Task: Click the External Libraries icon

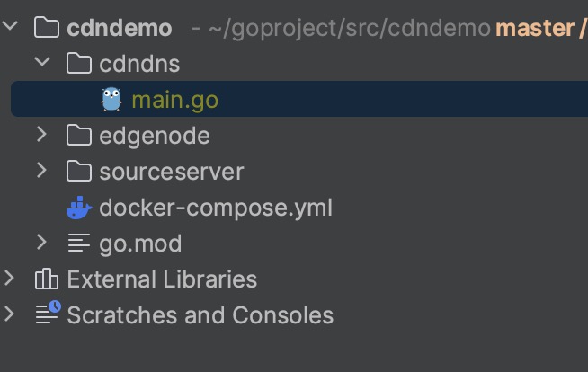Action: point(47,279)
